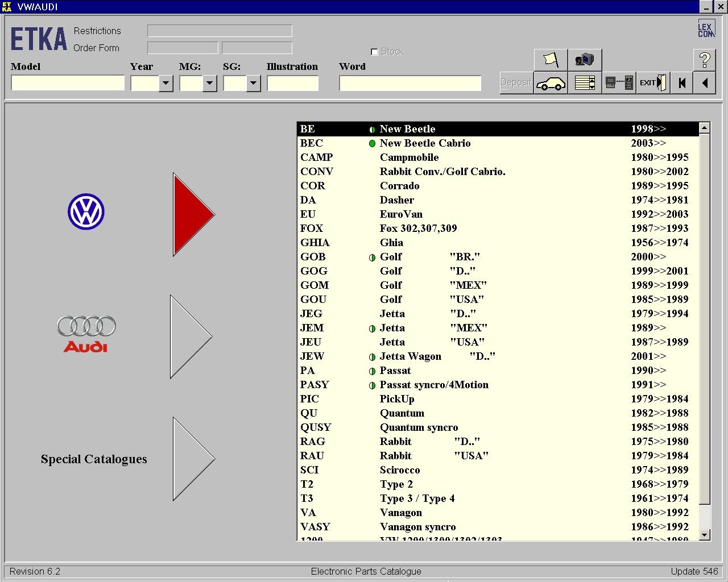
Task: Select the RAG Rabbit "D.." row
Action: coord(498,442)
